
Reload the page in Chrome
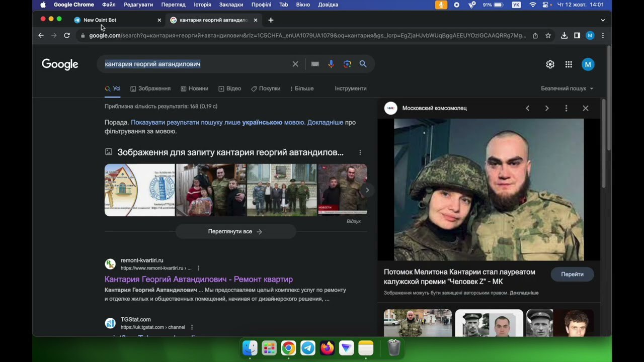67,36
